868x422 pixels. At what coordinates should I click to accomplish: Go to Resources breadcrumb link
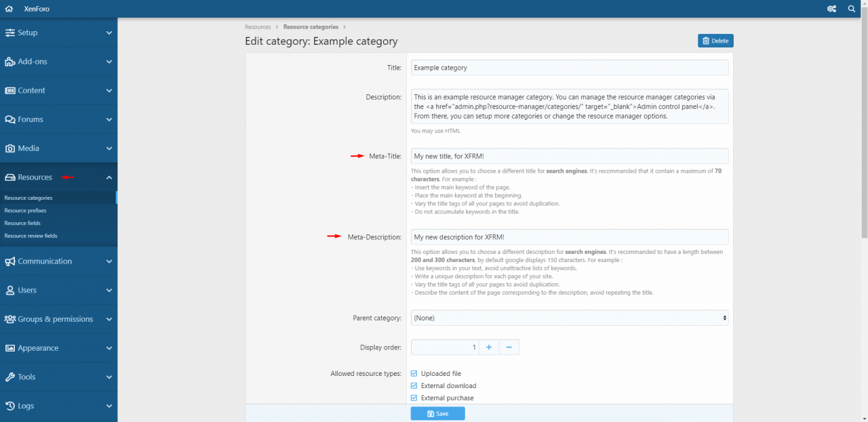coord(258,27)
